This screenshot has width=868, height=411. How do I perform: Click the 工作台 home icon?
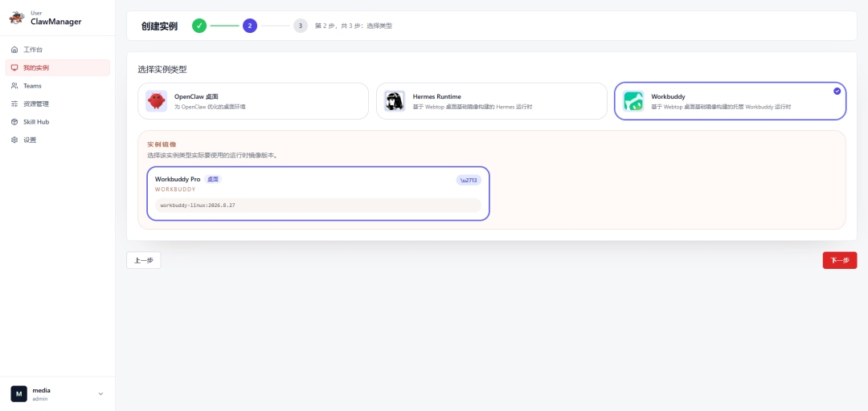pyautogui.click(x=14, y=50)
